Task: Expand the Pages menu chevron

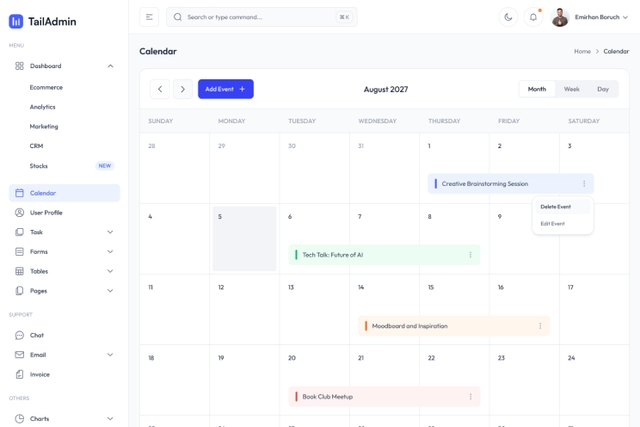Action: 110,291
